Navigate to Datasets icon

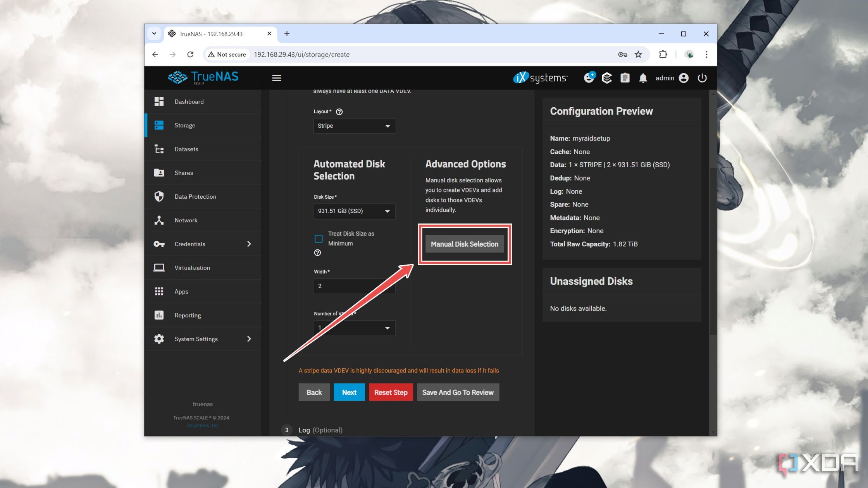pos(159,149)
